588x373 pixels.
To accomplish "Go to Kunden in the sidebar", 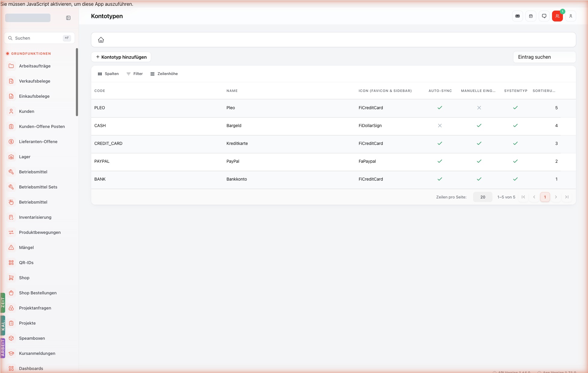I will click(39, 111).
